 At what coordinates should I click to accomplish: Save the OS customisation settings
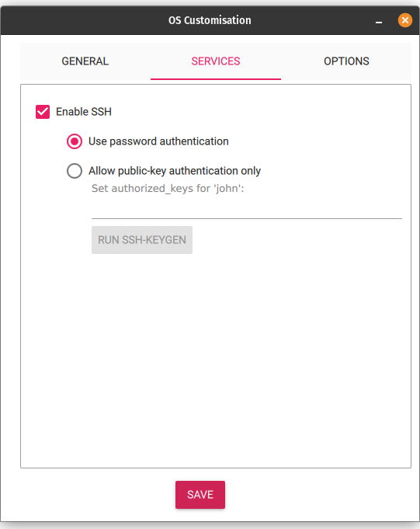[x=200, y=495]
